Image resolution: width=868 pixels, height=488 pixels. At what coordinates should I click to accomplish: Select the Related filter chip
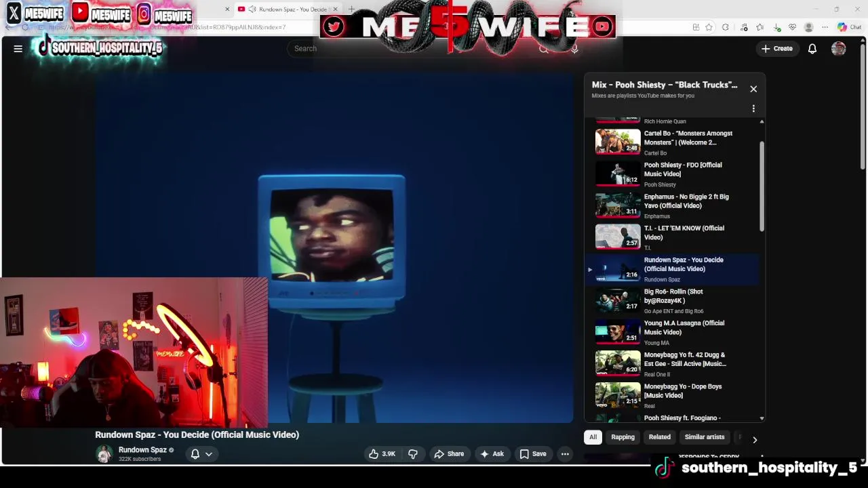tap(659, 437)
